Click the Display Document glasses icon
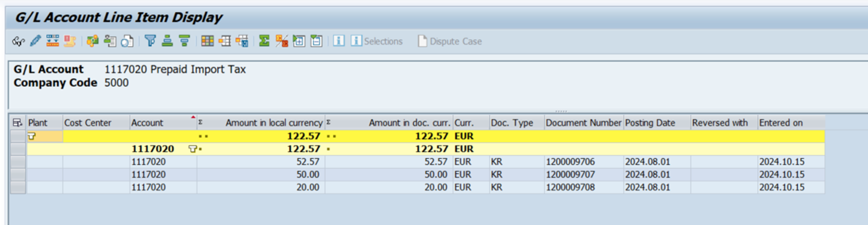 pos(18,41)
